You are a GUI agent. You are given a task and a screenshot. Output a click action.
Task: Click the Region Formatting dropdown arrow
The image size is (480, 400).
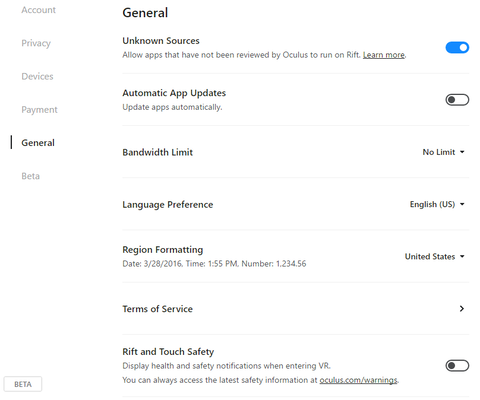pyautogui.click(x=462, y=256)
